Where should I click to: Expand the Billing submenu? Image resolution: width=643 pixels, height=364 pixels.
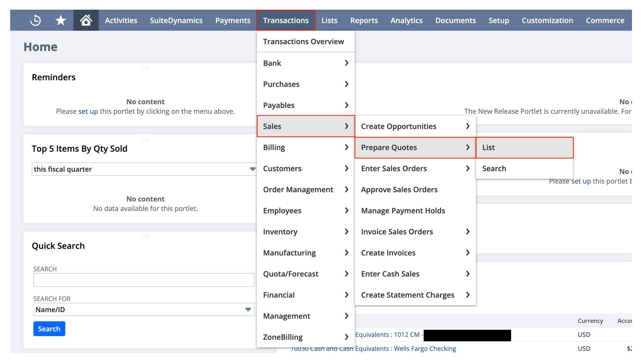coord(305,147)
